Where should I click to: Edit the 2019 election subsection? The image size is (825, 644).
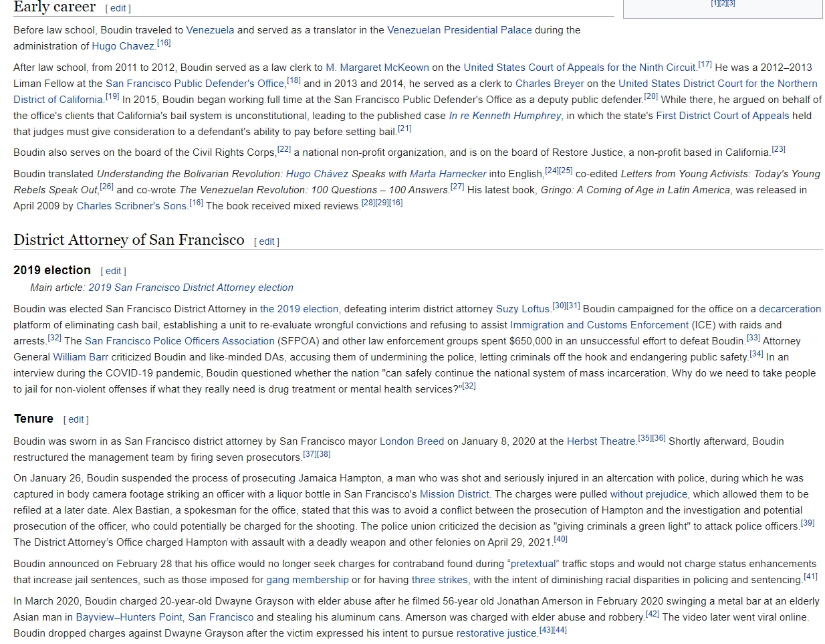(x=113, y=272)
